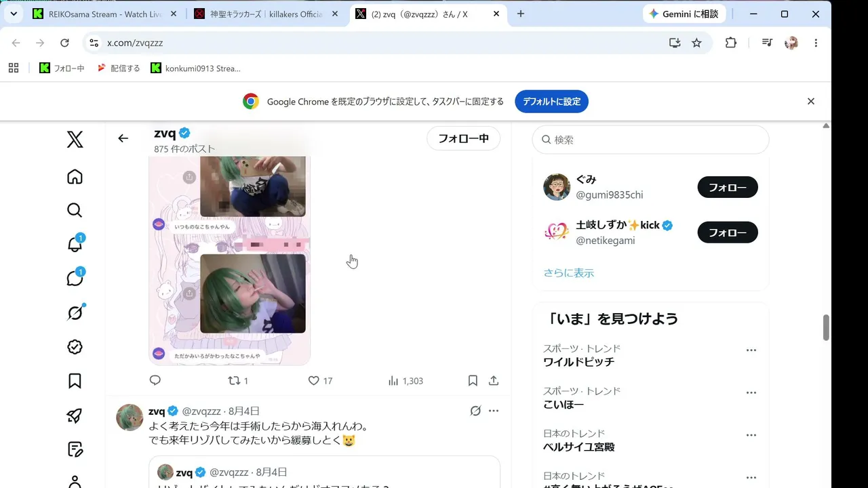
Task: Close the REIKOsama Stream tab
Action: pyautogui.click(x=174, y=14)
